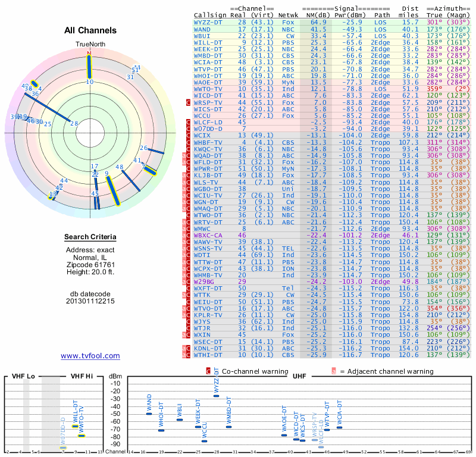Click the WILL-DT marker in the VHF Hi chart
The height and width of the screenshot is (457, 476).
point(75,426)
